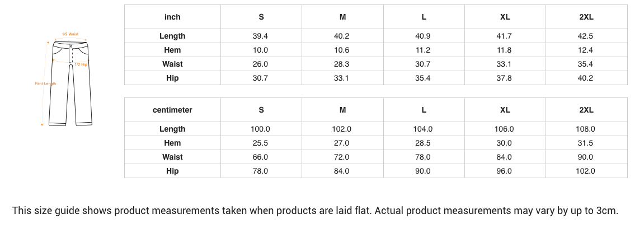Click the XL column header in inch table
The image size is (644, 228).
point(505,17)
